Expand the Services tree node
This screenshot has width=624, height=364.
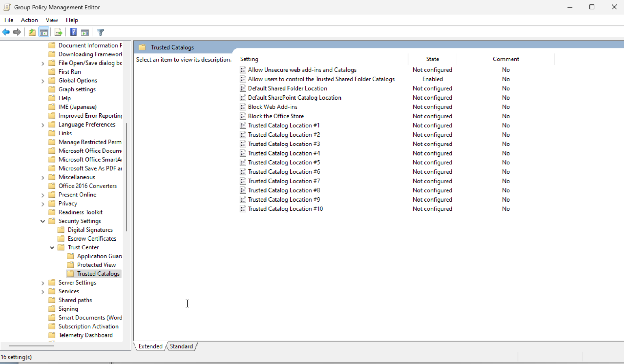(x=43, y=292)
